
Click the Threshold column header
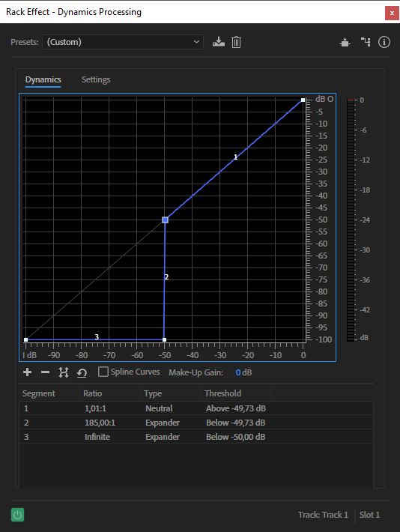(x=223, y=393)
